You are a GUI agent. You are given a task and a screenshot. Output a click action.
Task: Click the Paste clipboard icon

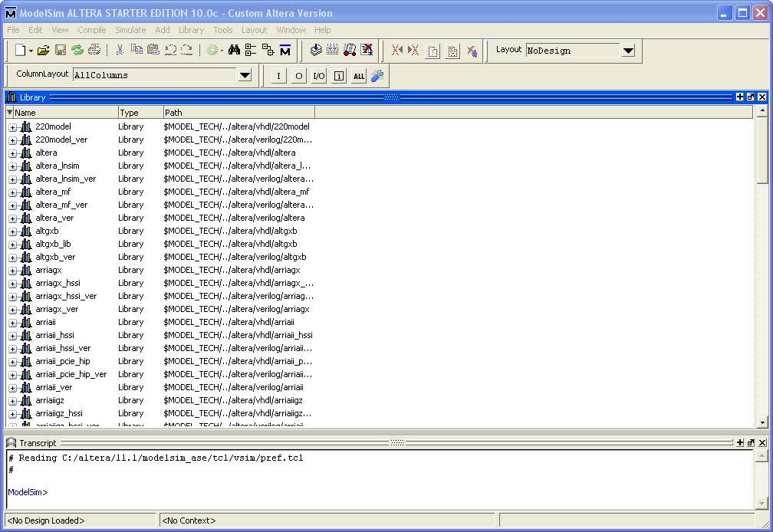[x=153, y=50]
